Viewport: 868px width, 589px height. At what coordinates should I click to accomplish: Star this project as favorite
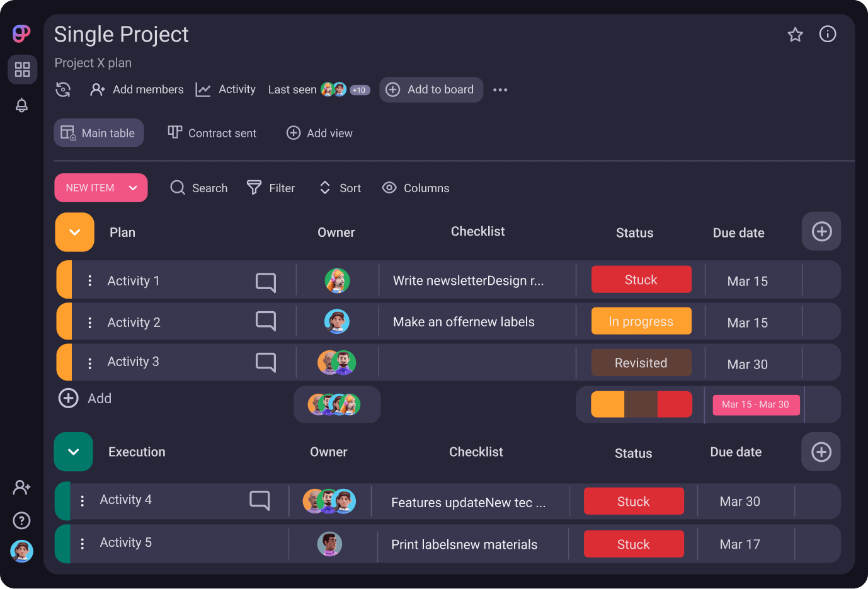tap(795, 35)
